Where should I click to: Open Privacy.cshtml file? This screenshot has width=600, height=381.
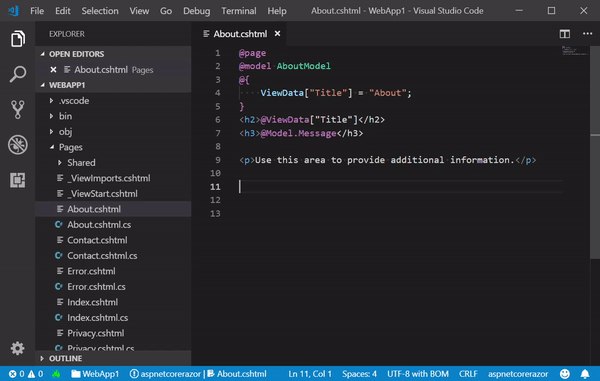point(114,333)
